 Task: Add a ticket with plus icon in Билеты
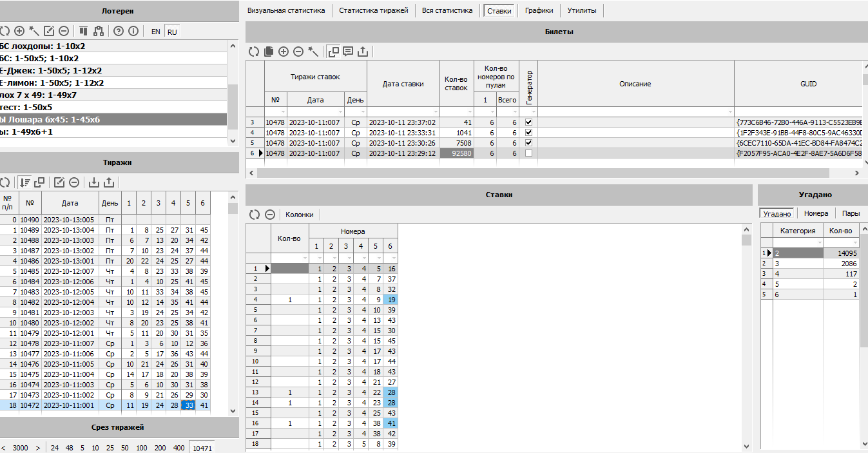click(284, 52)
